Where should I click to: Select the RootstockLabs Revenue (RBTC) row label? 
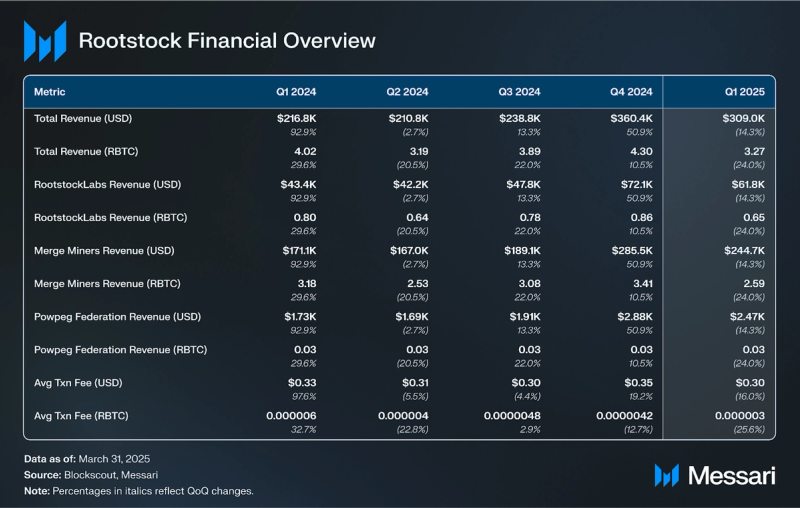111,217
